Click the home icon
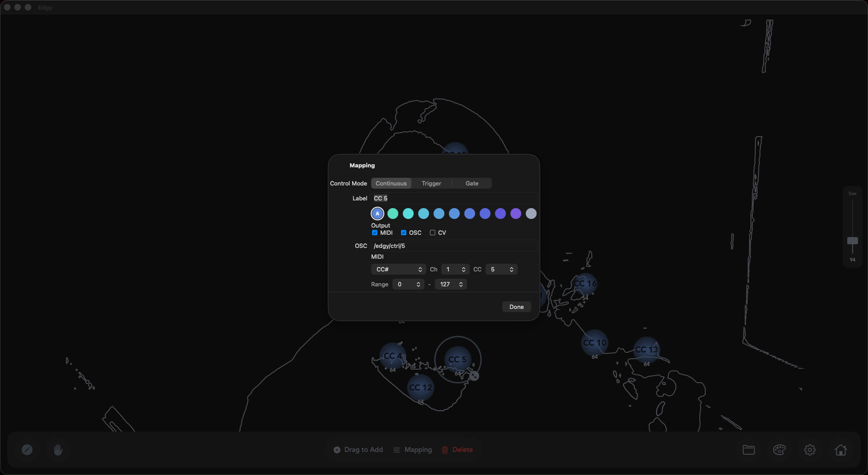Screen dimensions: 868x475 (840, 450)
